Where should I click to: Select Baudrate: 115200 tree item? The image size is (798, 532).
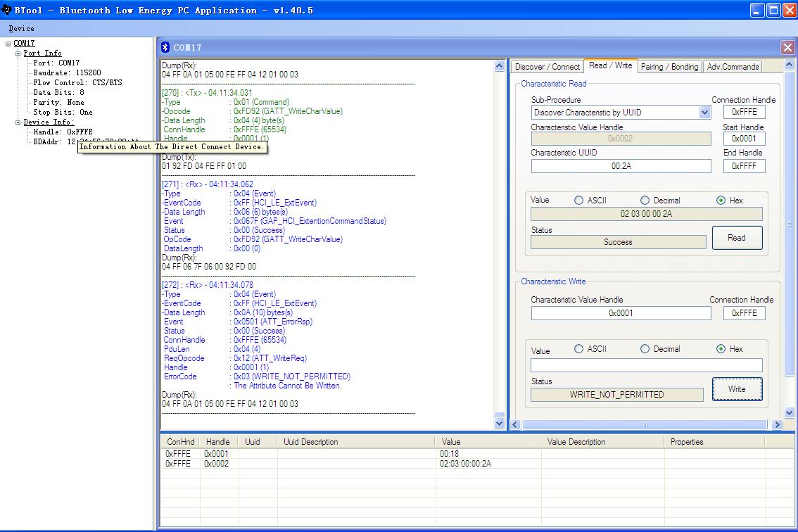(x=67, y=72)
